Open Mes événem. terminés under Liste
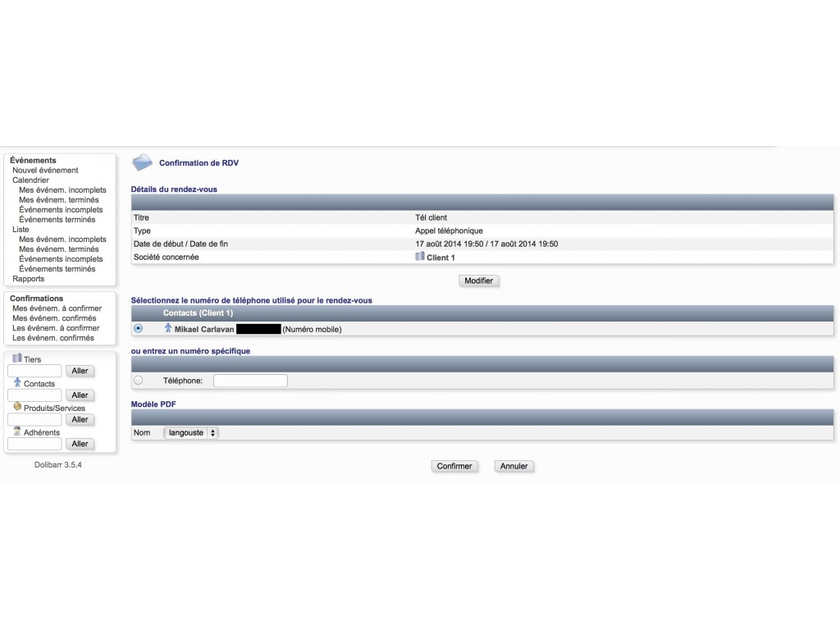 coord(59,249)
